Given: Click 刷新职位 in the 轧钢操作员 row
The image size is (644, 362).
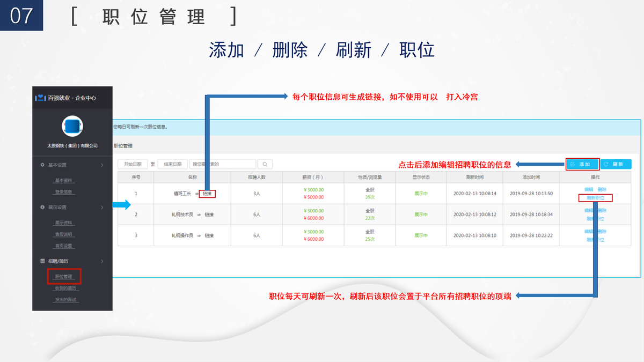Looking at the screenshot, I should pyautogui.click(x=595, y=240).
